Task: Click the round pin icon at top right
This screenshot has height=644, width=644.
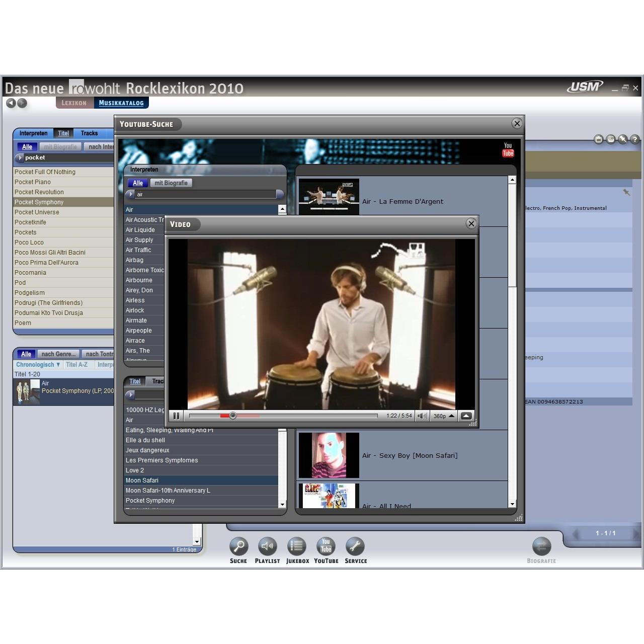Action: pos(623,139)
